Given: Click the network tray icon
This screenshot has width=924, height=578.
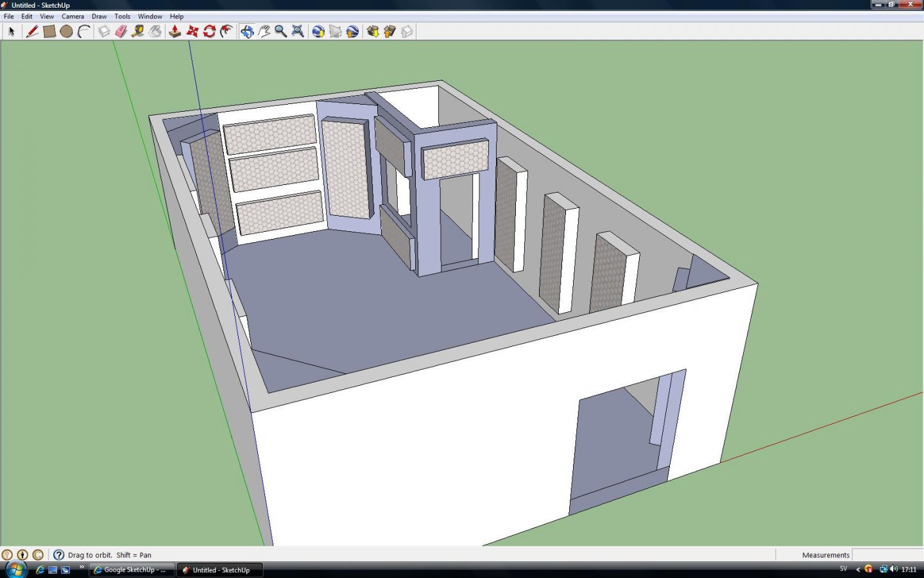Looking at the screenshot, I should pyautogui.click(x=884, y=569).
